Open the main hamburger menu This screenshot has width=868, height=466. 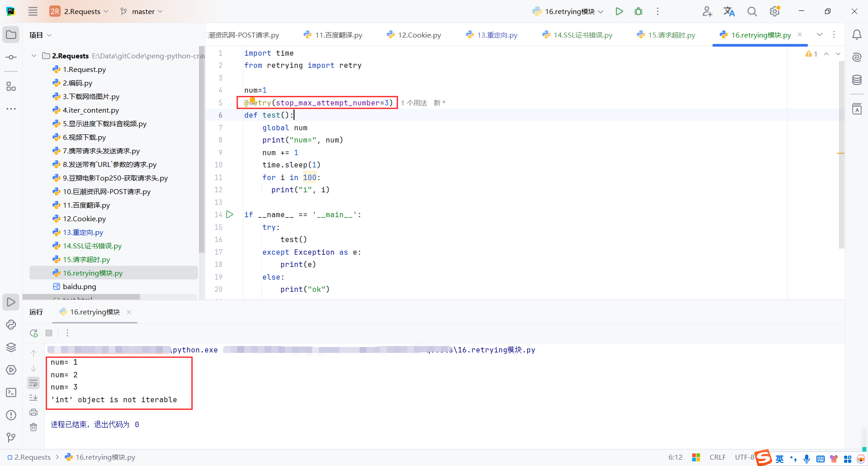[x=33, y=11]
